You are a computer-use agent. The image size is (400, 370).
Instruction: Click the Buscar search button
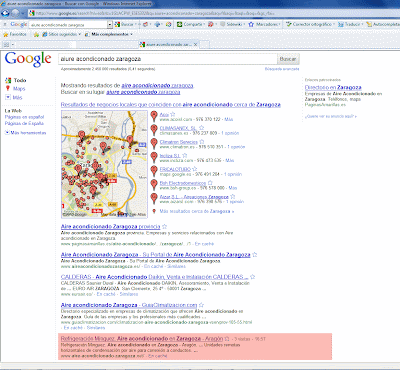click(288, 59)
